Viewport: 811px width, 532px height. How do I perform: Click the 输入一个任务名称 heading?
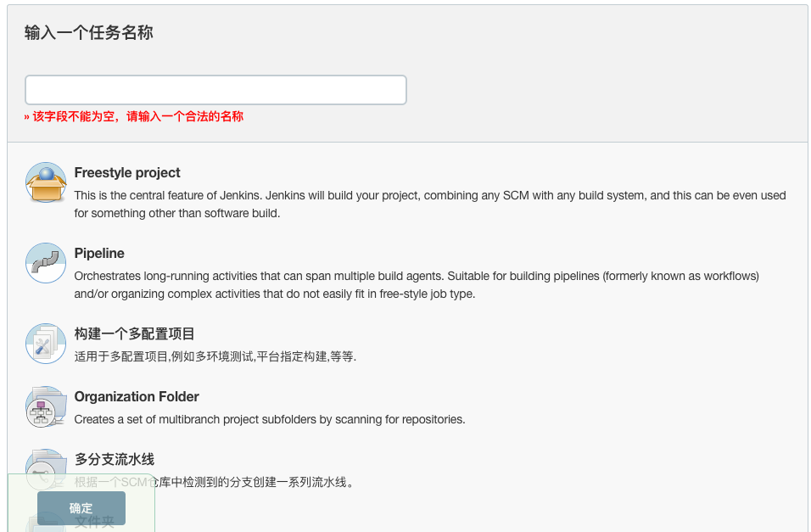88,33
